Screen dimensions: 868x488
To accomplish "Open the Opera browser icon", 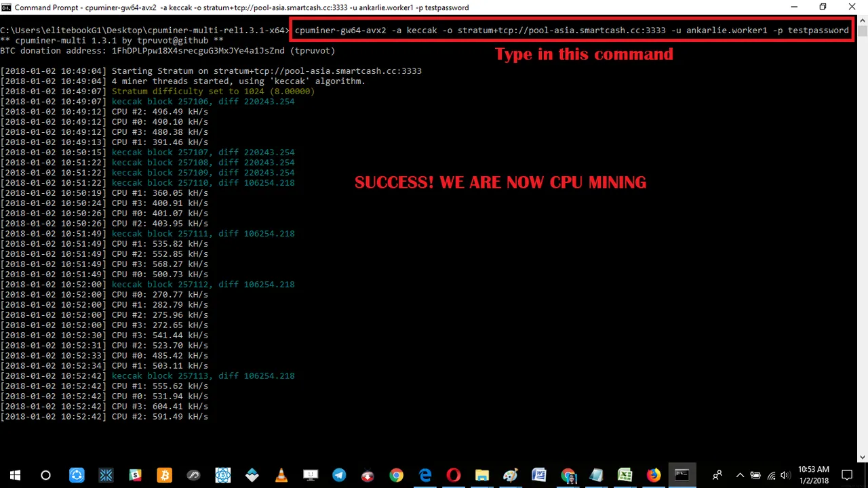I will point(453,475).
